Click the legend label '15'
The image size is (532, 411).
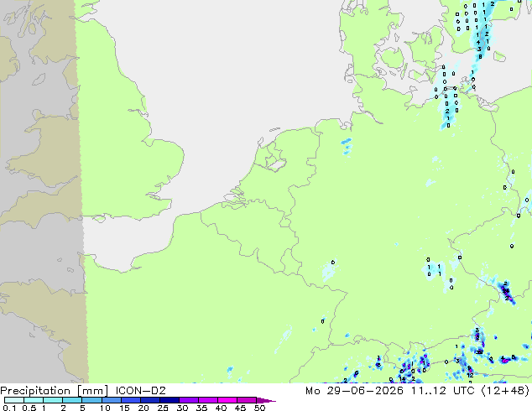pyautogui.click(x=124, y=408)
